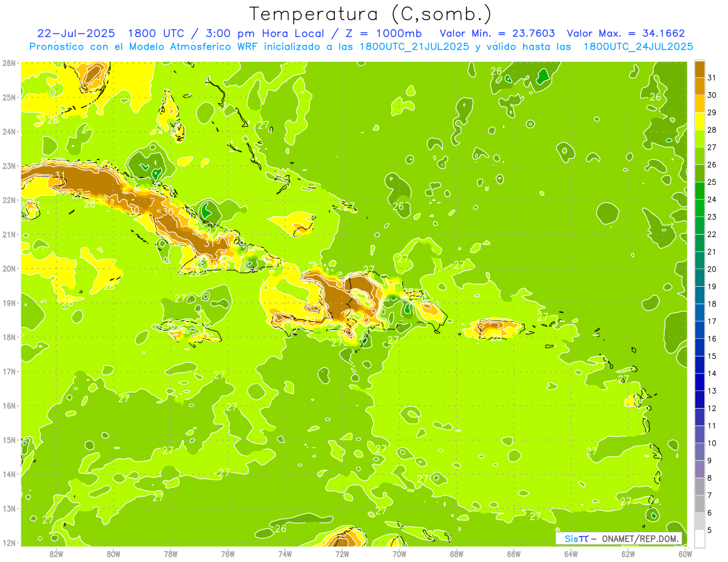Click color scale value '15'

[x=712, y=356]
